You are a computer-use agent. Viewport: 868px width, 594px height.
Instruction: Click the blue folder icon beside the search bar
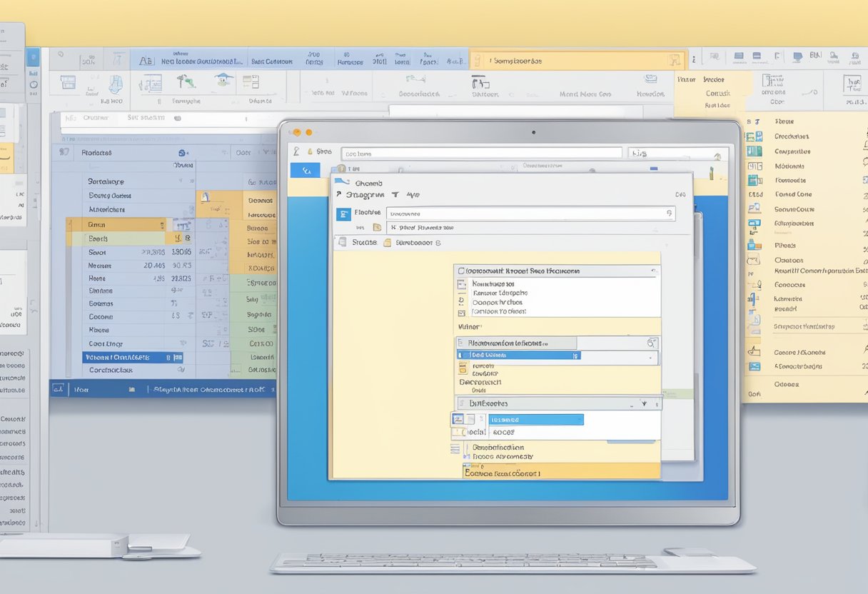coord(343,213)
